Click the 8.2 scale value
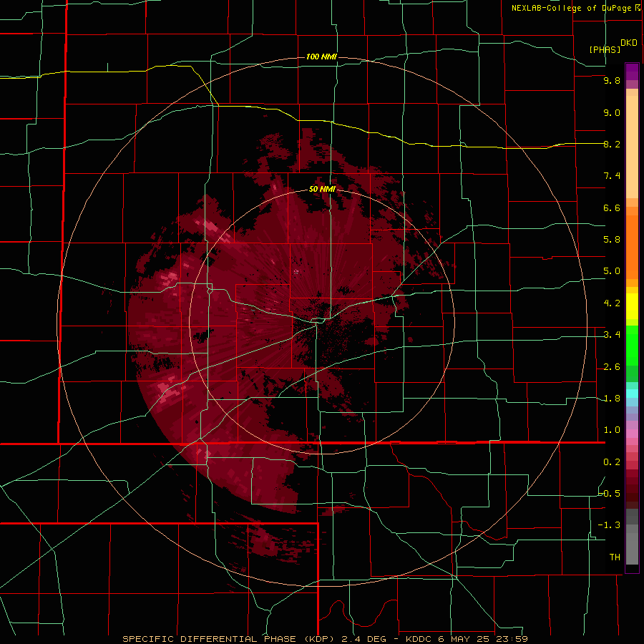Screen dimensions: 644x644 [612, 144]
